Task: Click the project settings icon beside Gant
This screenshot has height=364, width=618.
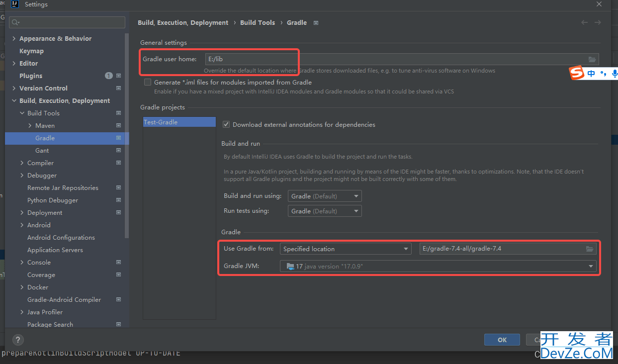Action: (118, 150)
